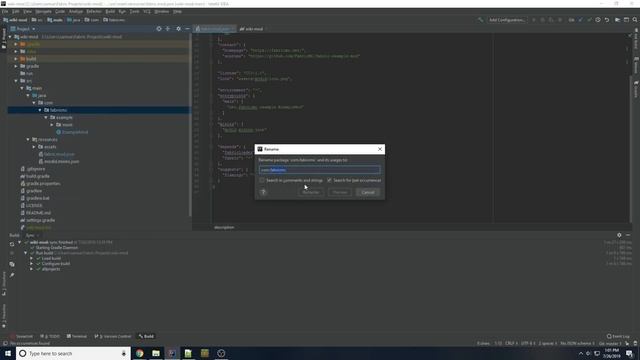Hide the Build panel with minus icon

pos(628,235)
